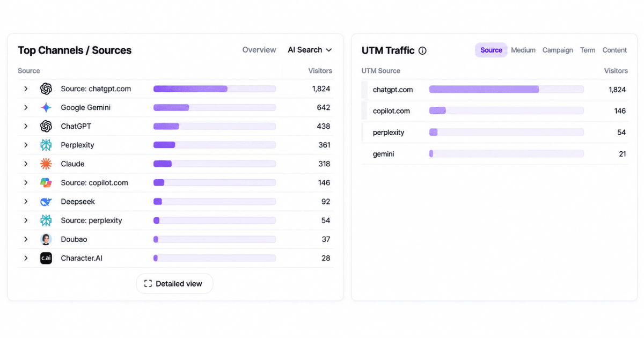Click the Deepseek whale icon
Screen dimensions: 644x338
point(46,202)
